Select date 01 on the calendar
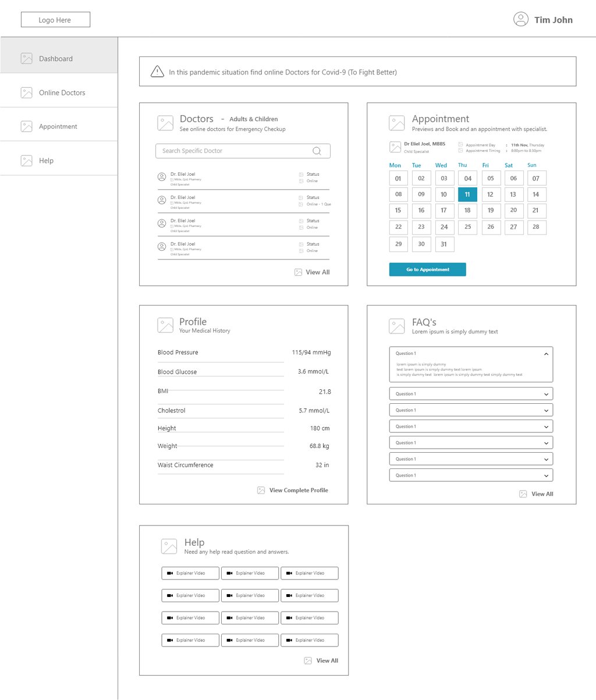 [398, 178]
